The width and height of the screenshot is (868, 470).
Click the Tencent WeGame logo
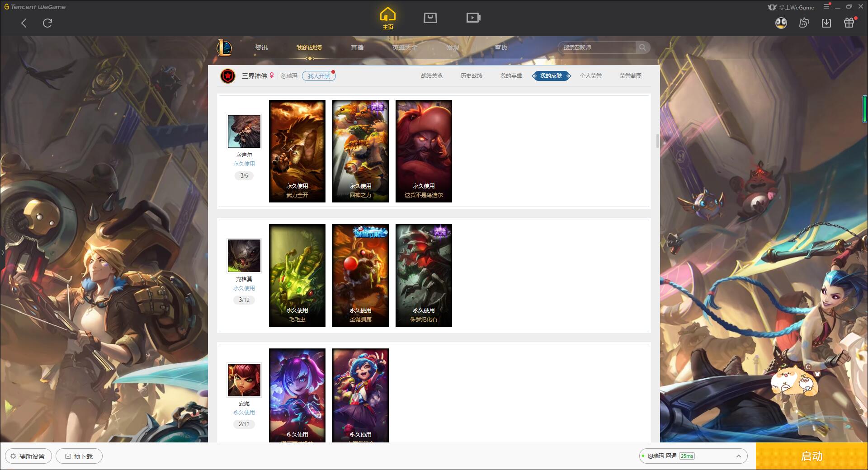35,7
